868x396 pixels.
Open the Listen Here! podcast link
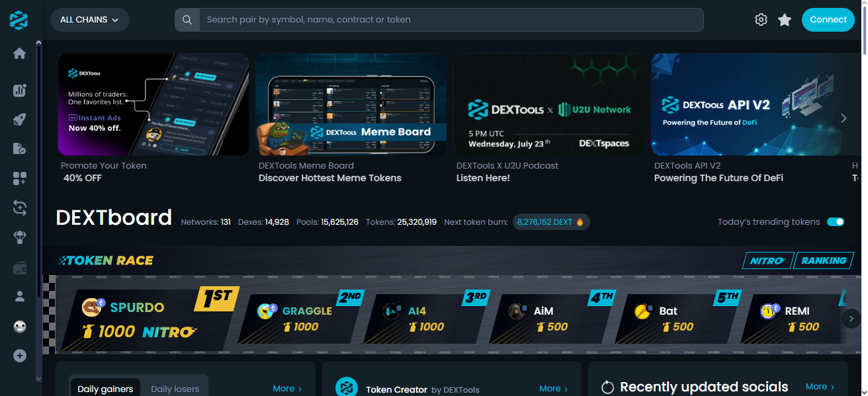483,178
